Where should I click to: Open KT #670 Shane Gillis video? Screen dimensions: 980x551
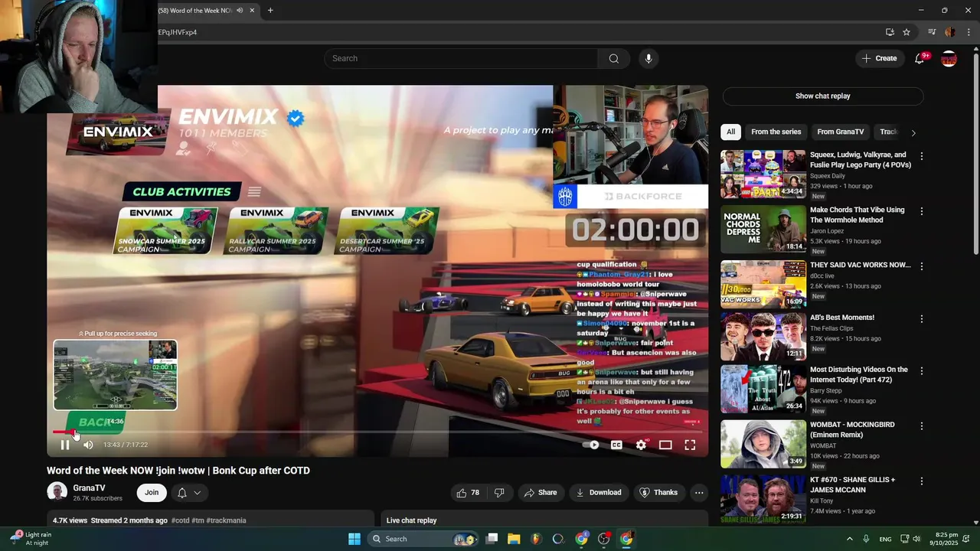tap(852, 484)
